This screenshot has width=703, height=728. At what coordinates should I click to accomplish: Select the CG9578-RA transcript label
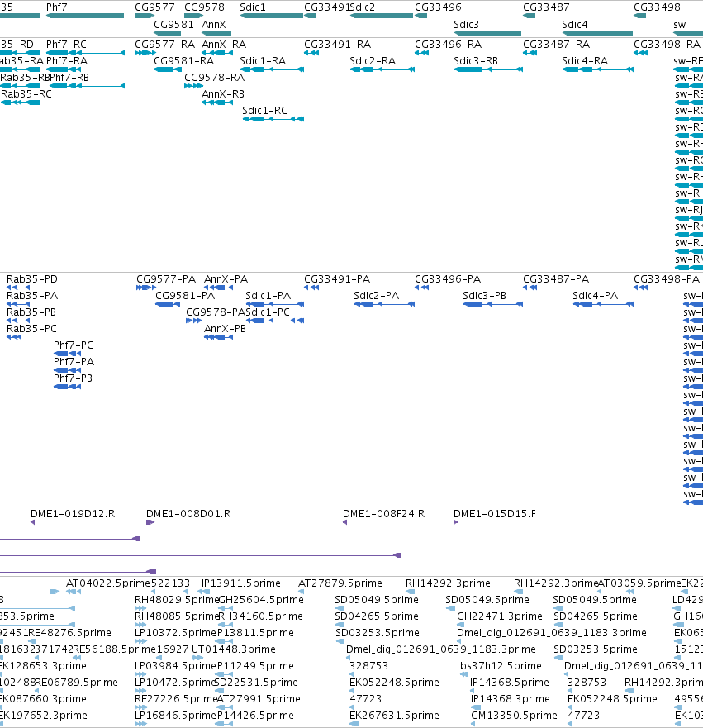215,78
